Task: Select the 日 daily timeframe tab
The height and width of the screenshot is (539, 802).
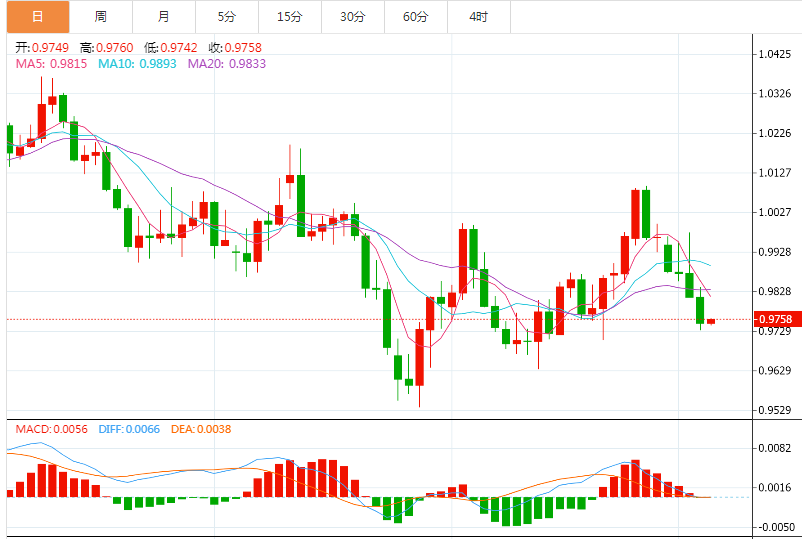Action: (x=38, y=17)
